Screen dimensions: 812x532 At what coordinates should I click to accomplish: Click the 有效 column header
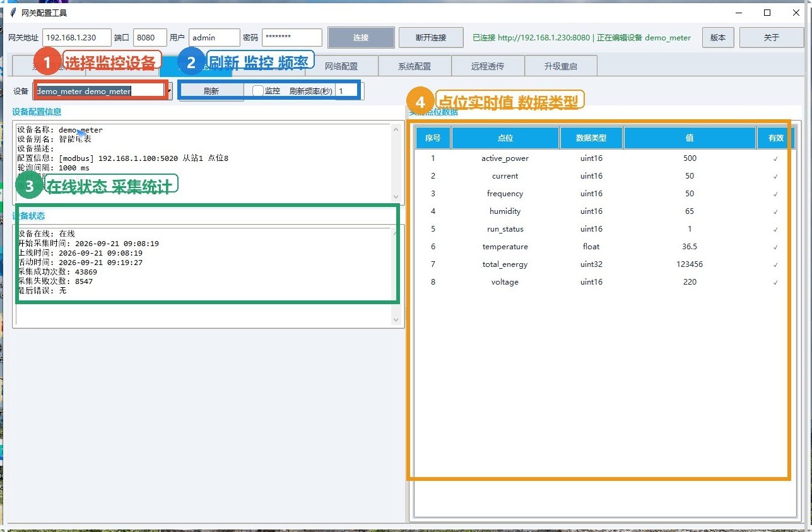tap(775, 138)
